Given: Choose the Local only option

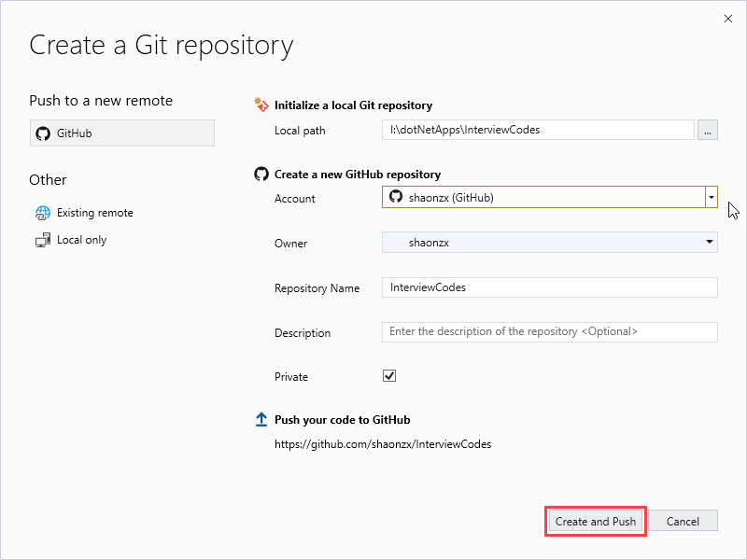Looking at the screenshot, I should pyautogui.click(x=81, y=240).
